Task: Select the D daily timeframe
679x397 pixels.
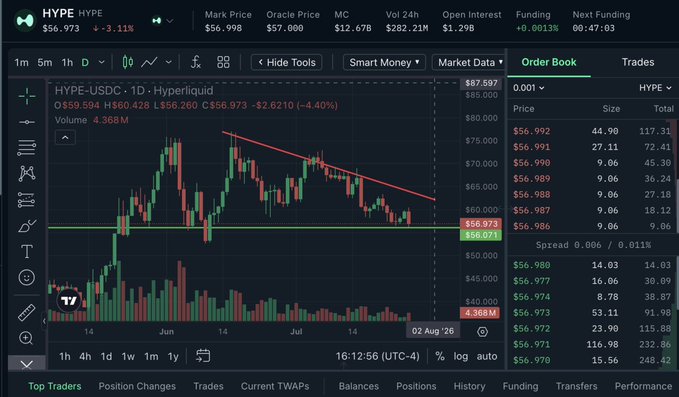Action: [x=85, y=63]
